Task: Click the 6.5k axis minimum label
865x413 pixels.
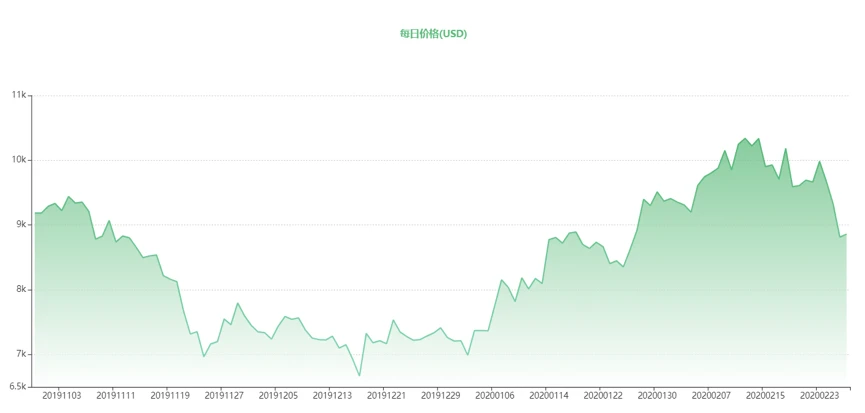Action: coord(17,387)
